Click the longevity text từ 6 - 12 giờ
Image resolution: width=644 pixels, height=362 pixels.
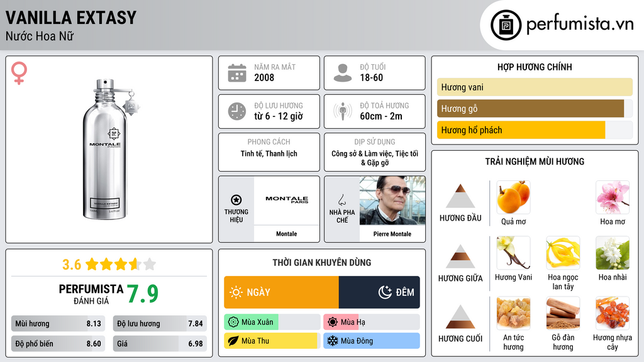(279, 116)
